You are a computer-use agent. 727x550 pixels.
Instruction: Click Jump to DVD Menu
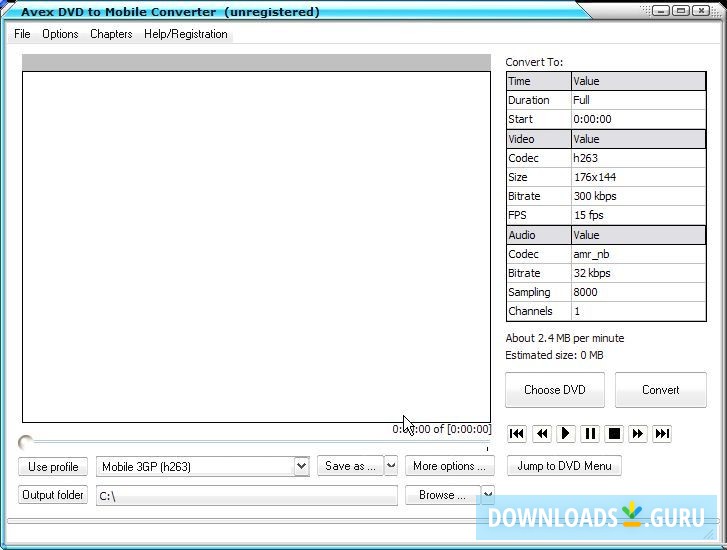[x=564, y=466]
